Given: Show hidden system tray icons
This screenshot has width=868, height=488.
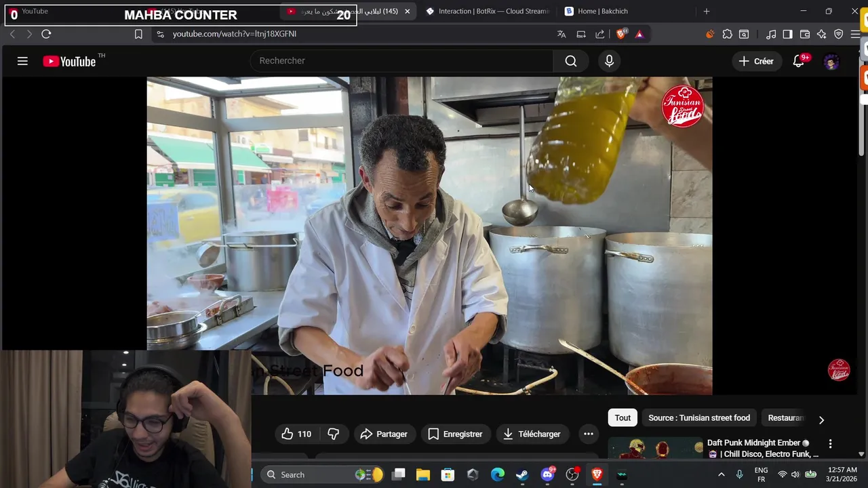Looking at the screenshot, I should 721,474.
